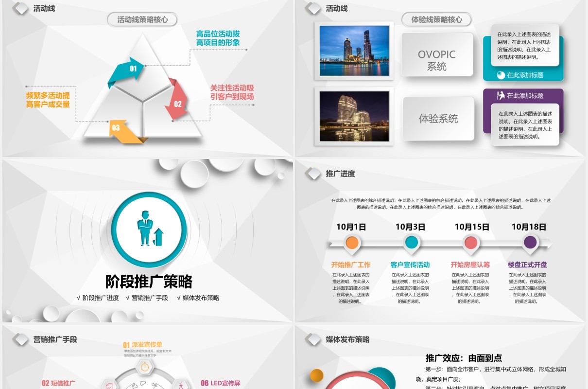Click the √ 阶段推广进度 item
Viewport: 588px width, 389px height.
point(98,298)
